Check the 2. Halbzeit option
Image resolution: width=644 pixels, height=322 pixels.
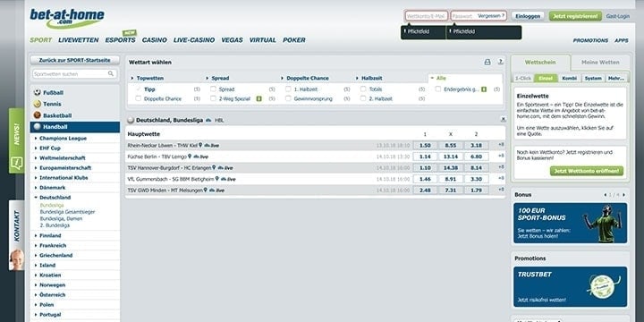coord(363,99)
